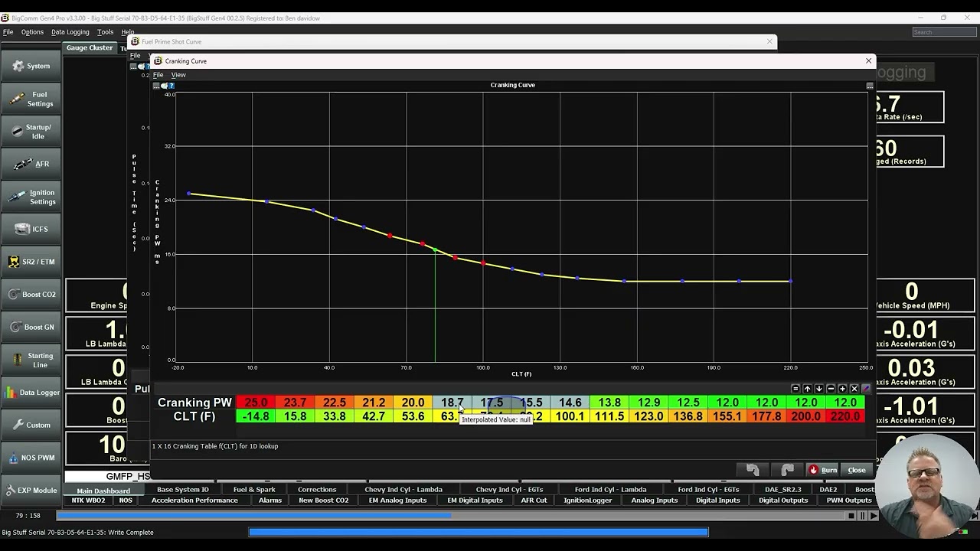Open Boost CO2 in the sidebar
The width and height of the screenshot is (980, 551).
31,295
